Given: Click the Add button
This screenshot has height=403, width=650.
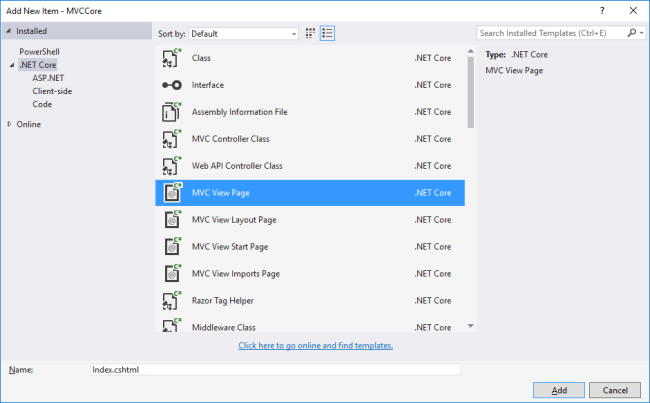Looking at the screenshot, I should (x=559, y=389).
